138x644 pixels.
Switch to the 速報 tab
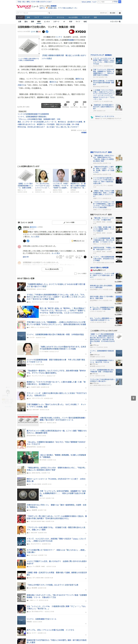[28, 17]
